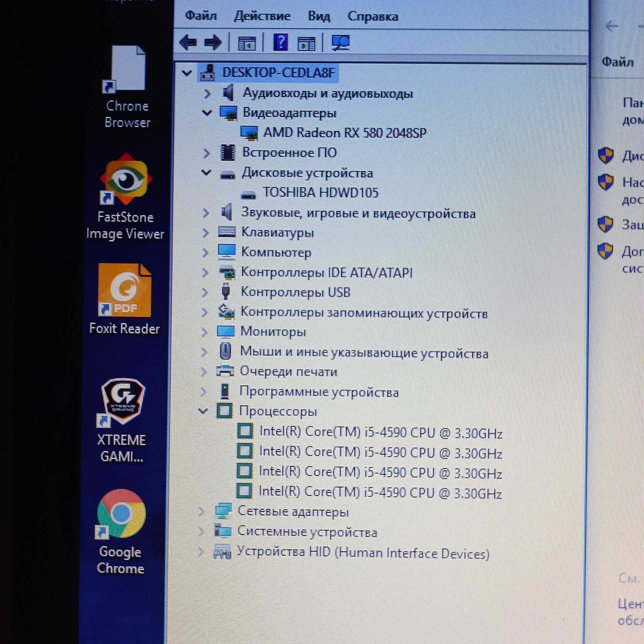Click the CPU icon next to Процессоры

pos(224,411)
